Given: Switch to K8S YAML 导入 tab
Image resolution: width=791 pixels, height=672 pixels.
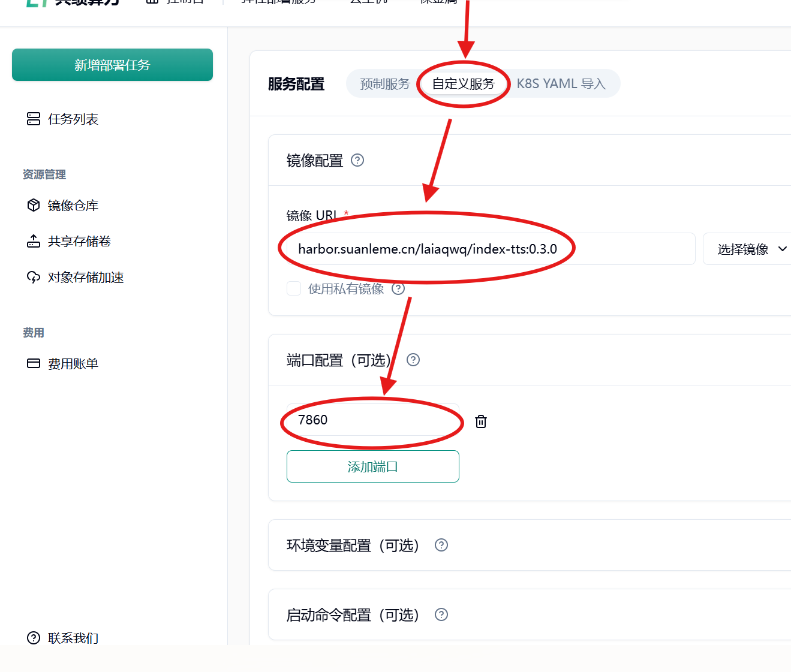Looking at the screenshot, I should pos(561,84).
